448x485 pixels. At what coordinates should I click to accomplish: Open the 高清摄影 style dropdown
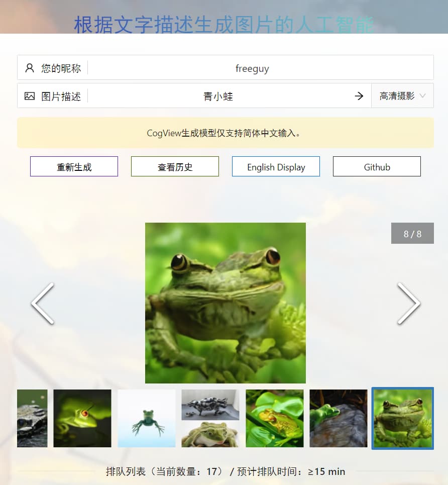(402, 96)
